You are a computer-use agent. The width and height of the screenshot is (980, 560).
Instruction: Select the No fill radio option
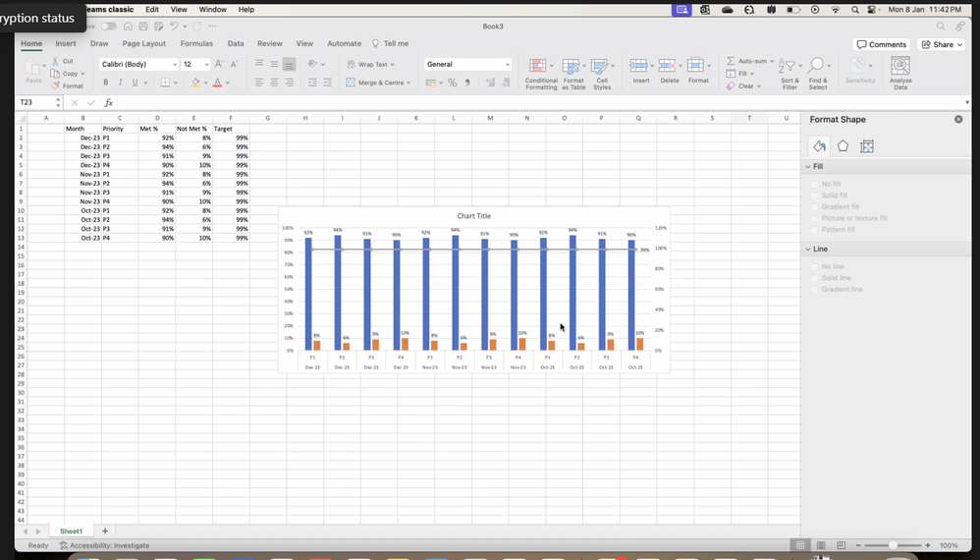pyautogui.click(x=814, y=184)
